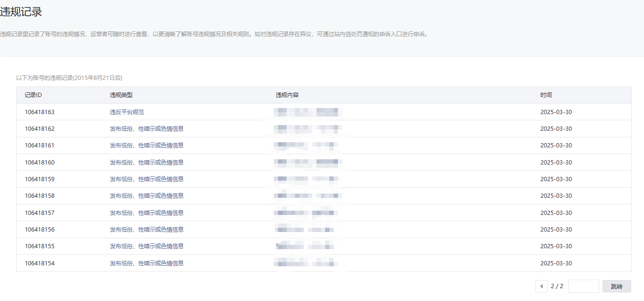Click violation type for record 106418156
644x301 pixels.
click(x=147, y=230)
